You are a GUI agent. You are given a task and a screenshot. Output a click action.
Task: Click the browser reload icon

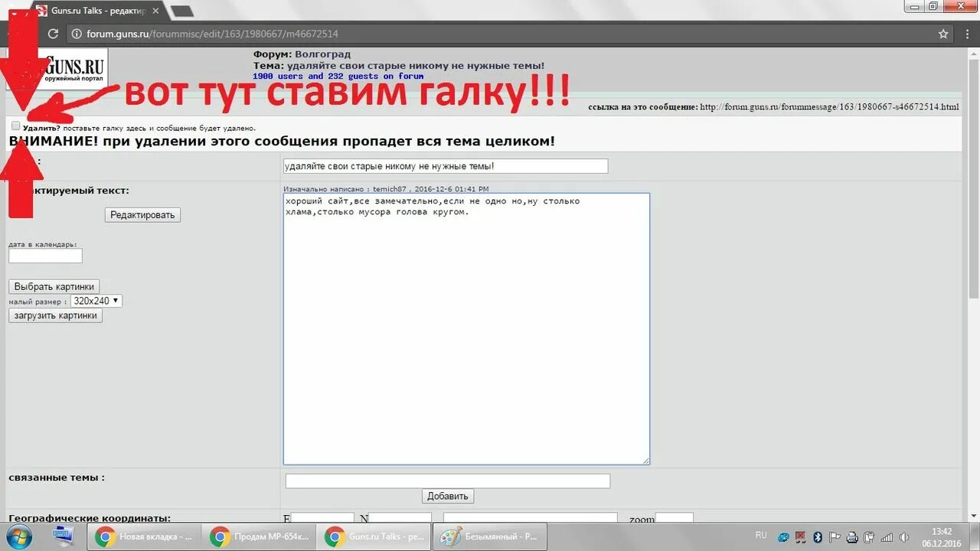tap(53, 34)
